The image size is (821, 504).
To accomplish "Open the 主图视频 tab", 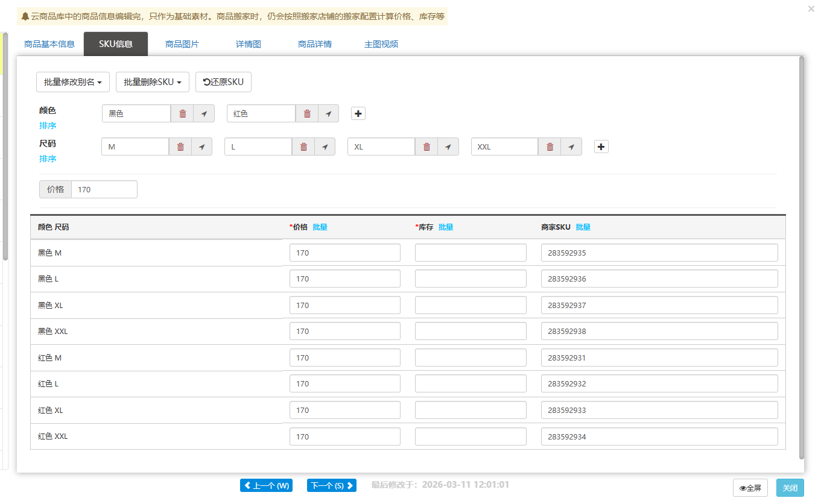I will pyautogui.click(x=381, y=44).
